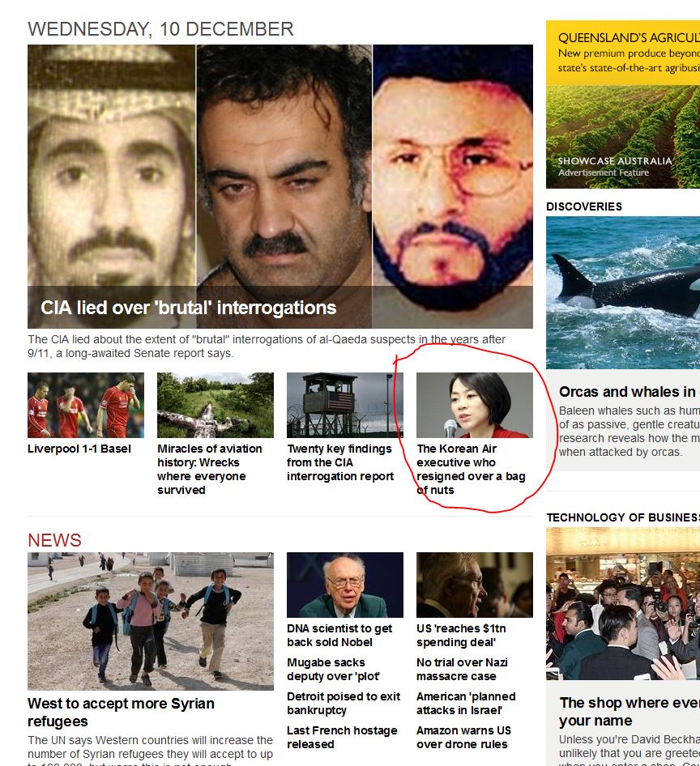This screenshot has height=766, width=700.
Task: Open the Liverpool 1-1 Basel link
Action: tap(79, 449)
